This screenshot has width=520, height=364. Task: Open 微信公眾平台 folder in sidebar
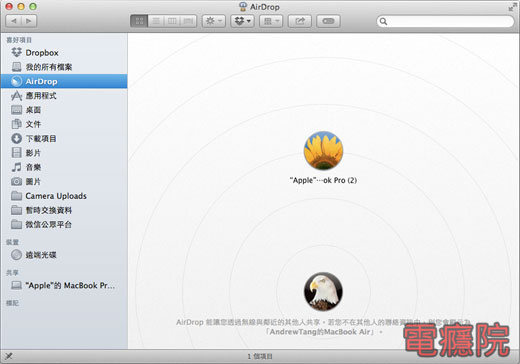point(64,225)
